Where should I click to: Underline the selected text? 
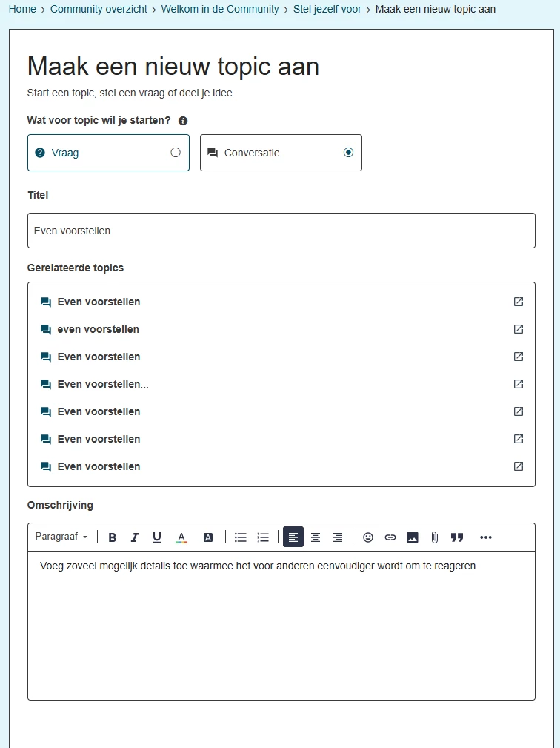157,537
